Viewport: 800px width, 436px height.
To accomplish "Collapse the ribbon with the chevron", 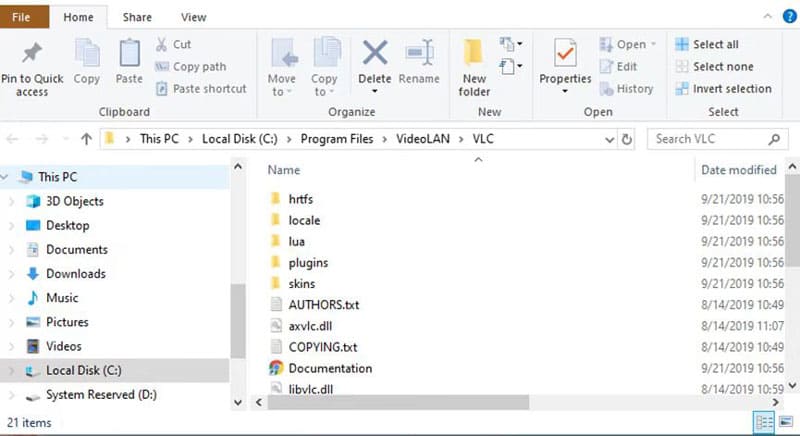I will click(767, 17).
